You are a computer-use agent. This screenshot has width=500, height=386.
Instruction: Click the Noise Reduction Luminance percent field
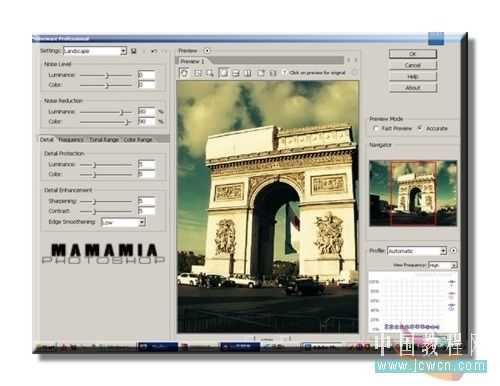pos(146,111)
